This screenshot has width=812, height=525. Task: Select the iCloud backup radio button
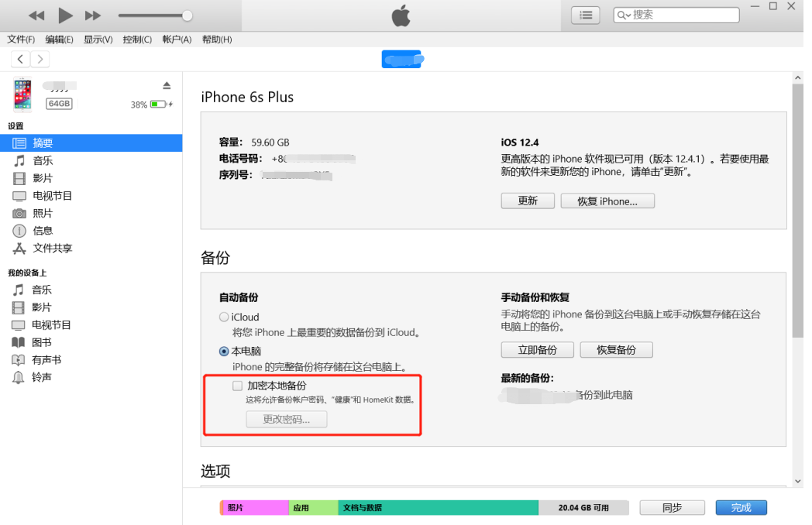[224, 317]
